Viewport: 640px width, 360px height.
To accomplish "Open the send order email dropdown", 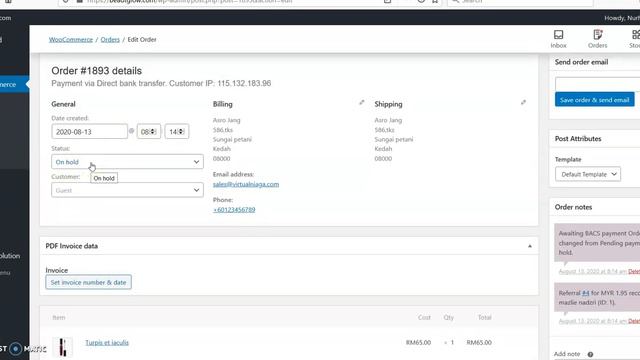I will pyautogui.click(x=598, y=84).
